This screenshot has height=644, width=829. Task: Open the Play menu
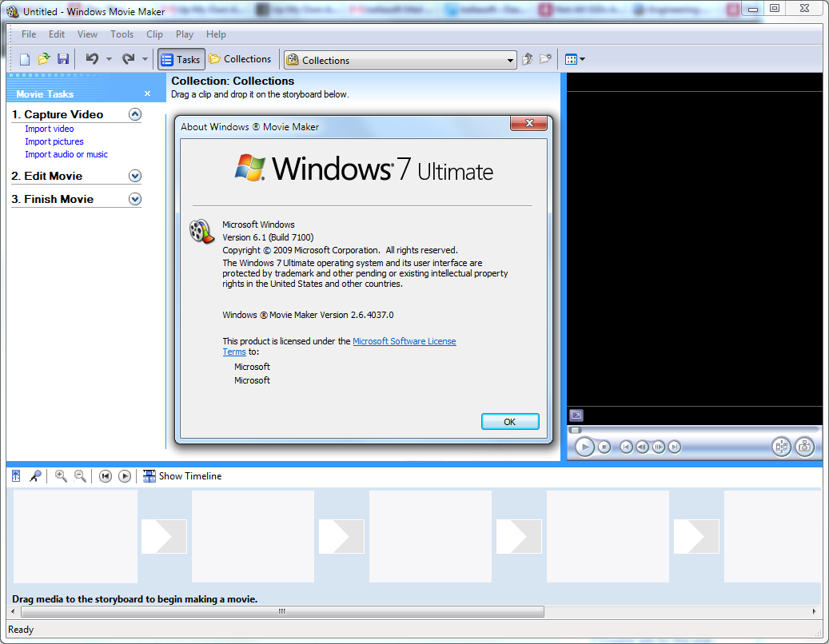[x=185, y=34]
